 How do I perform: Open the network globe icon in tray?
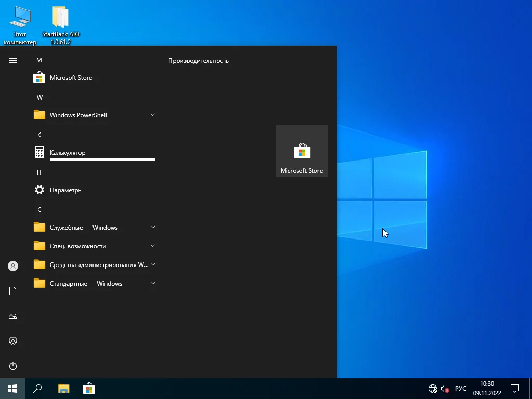pyautogui.click(x=432, y=389)
